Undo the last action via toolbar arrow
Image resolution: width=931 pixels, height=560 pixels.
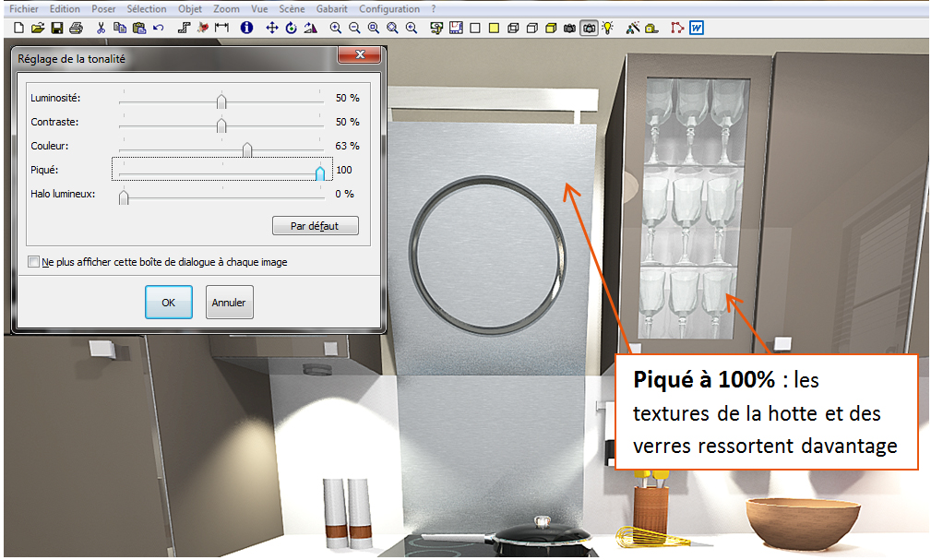[x=159, y=28]
